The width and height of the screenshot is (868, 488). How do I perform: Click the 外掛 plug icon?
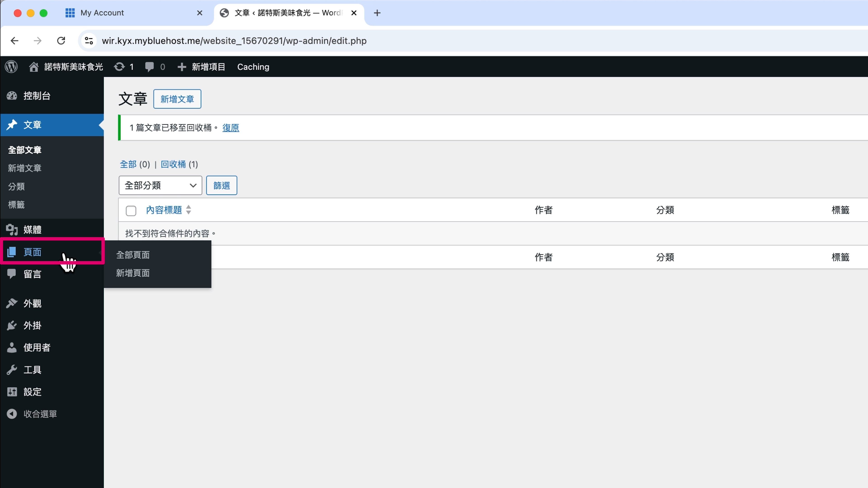click(12, 325)
